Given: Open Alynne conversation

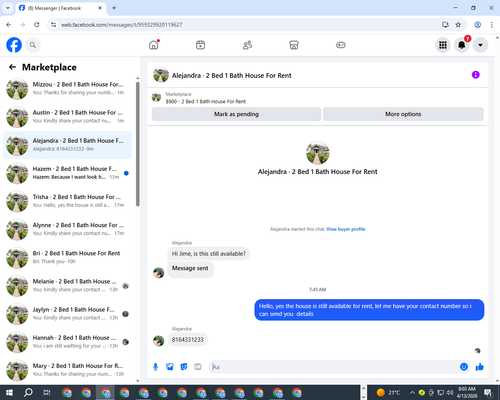Looking at the screenshot, I should (67, 229).
